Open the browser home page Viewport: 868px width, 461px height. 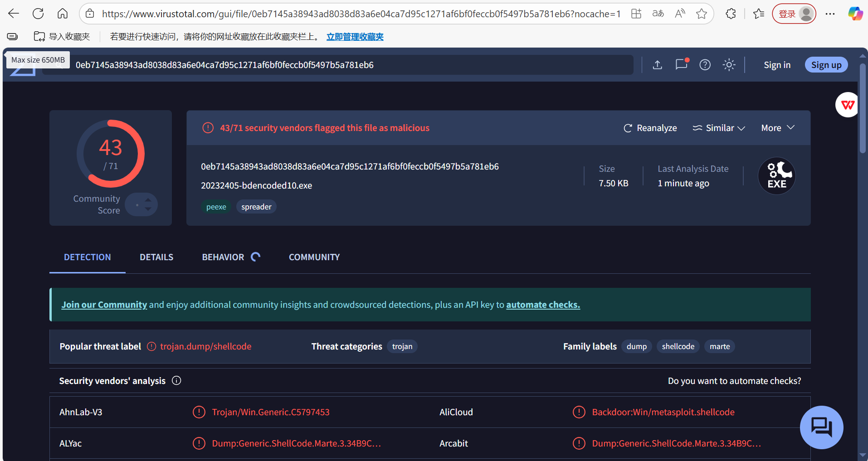(63, 14)
